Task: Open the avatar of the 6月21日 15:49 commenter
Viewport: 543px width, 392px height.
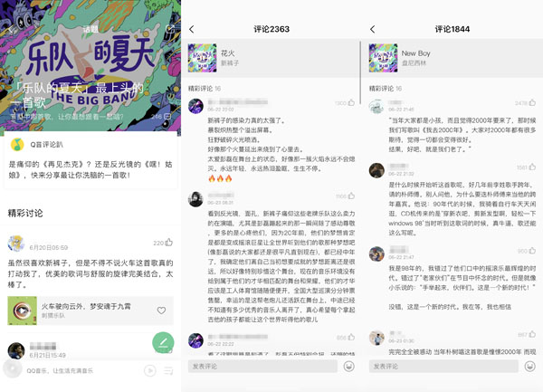Action: coord(16,350)
